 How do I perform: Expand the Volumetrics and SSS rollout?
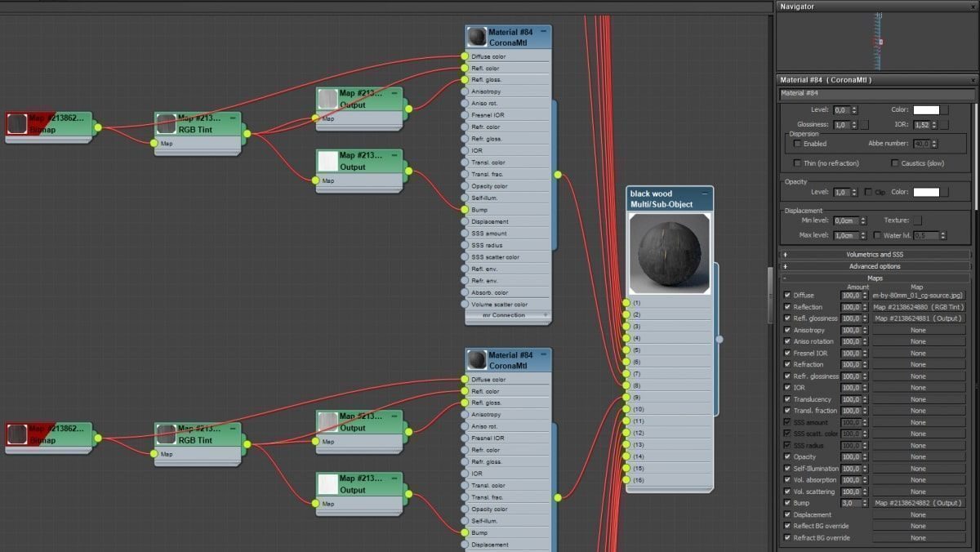[x=875, y=255]
